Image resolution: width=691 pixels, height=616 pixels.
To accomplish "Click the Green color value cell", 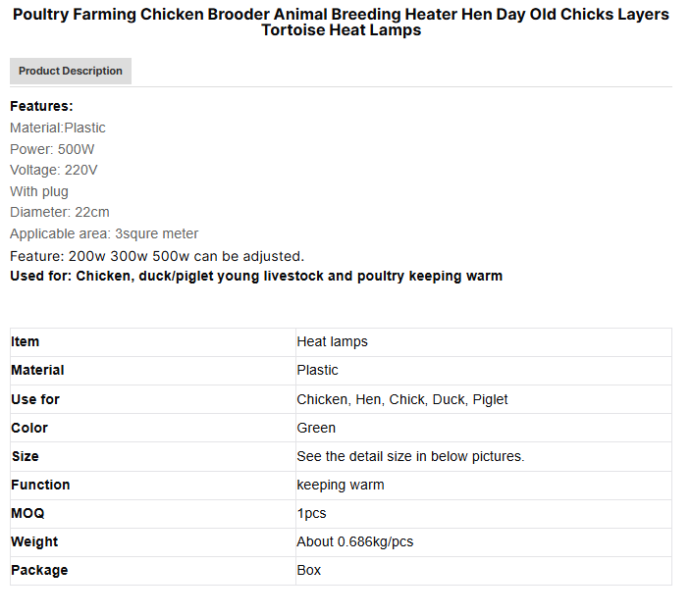I will click(x=316, y=428).
